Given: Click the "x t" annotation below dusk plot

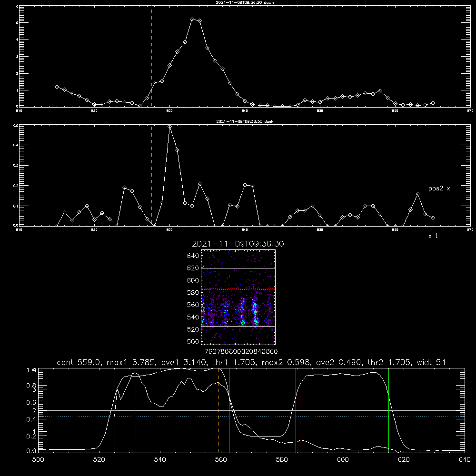Looking at the screenshot, I should point(433,236).
